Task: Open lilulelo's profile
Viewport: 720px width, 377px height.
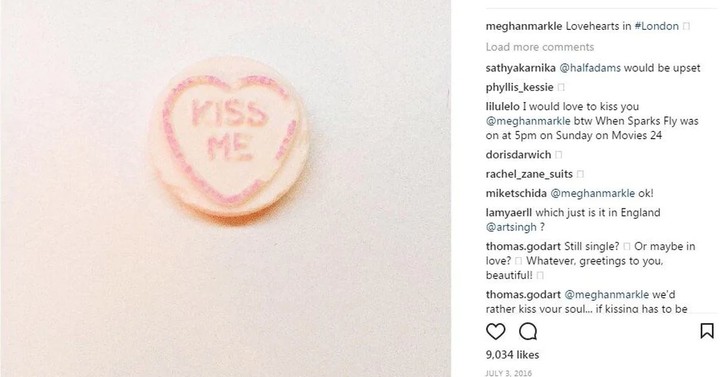Action: tap(503, 107)
